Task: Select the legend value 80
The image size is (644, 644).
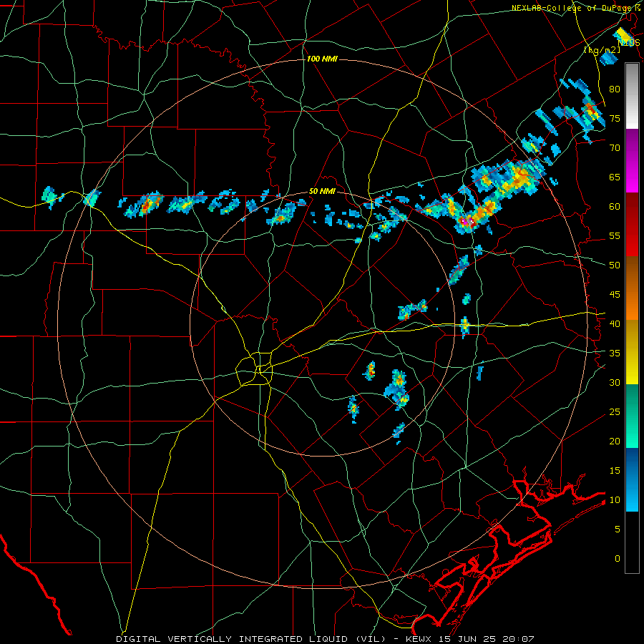Action: (615, 89)
